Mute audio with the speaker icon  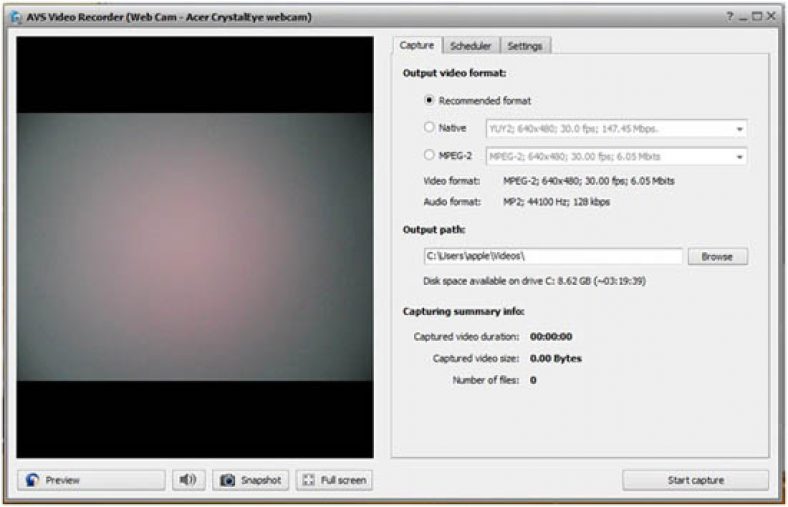tap(188, 480)
